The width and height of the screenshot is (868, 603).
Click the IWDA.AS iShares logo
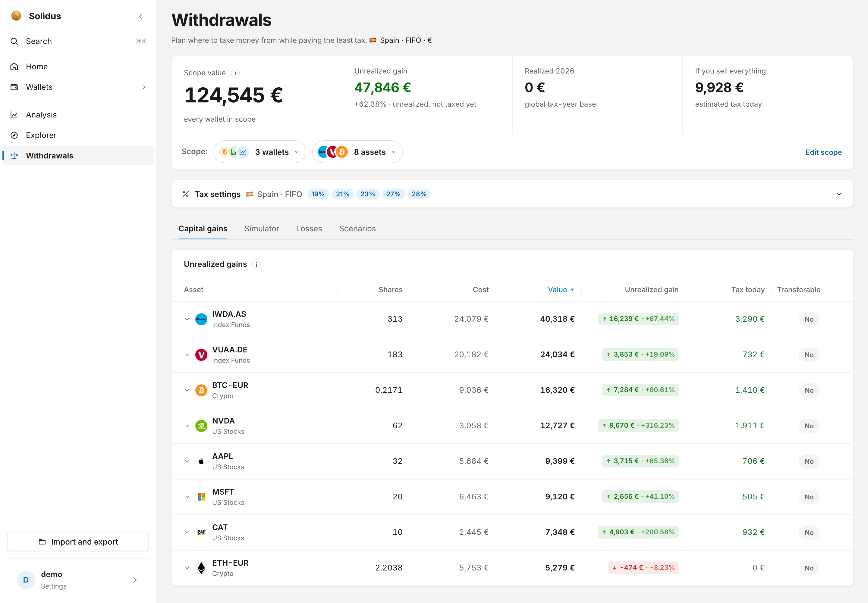click(x=201, y=319)
